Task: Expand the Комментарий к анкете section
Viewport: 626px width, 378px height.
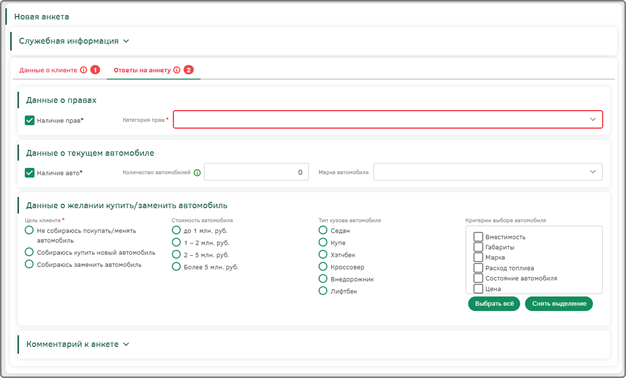Action: [78, 344]
